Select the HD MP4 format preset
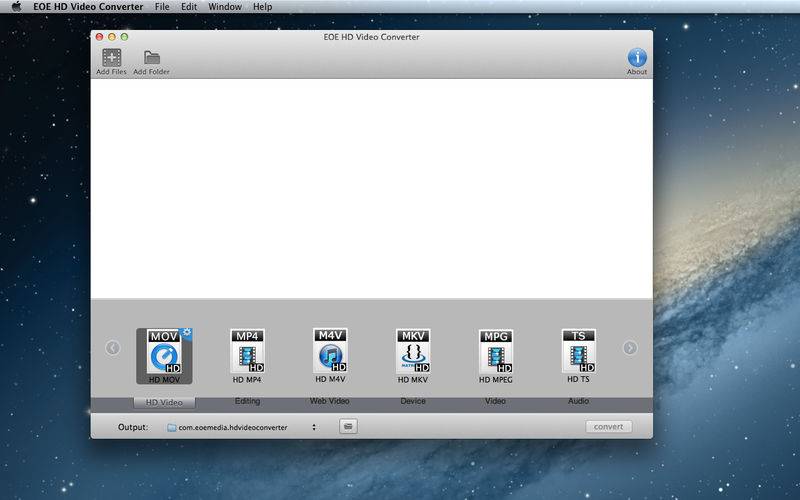The image size is (800, 500). point(247,356)
